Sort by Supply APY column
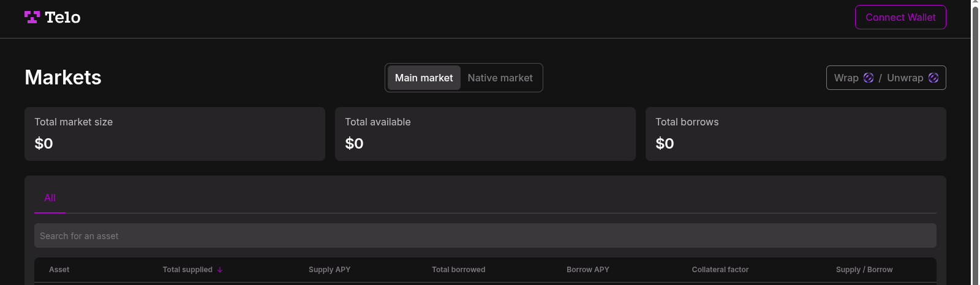980x285 pixels. coord(330,270)
